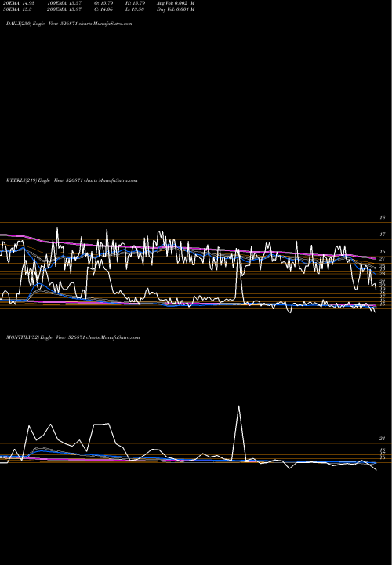Click the 17 price axis label

[383, 235]
